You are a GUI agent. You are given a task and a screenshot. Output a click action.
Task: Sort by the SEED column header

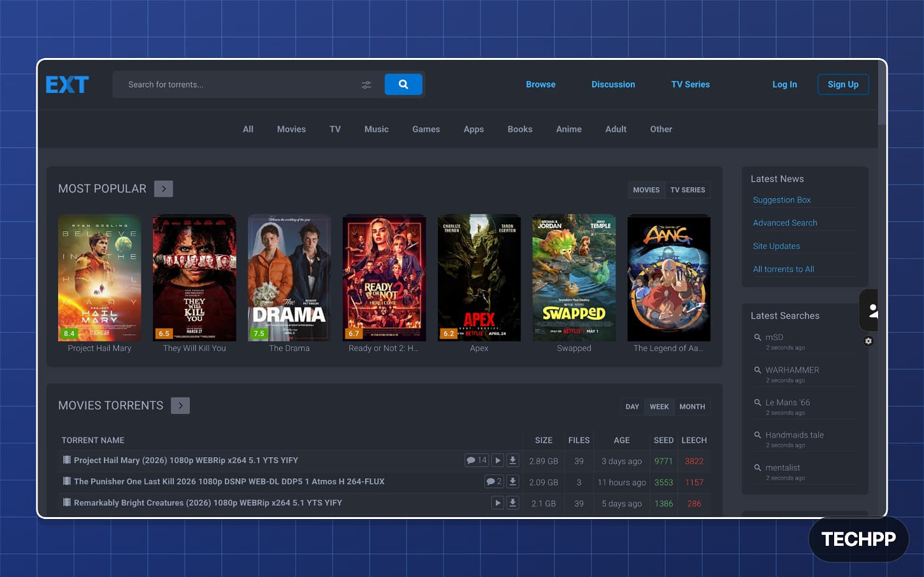pyautogui.click(x=663, y=440)
